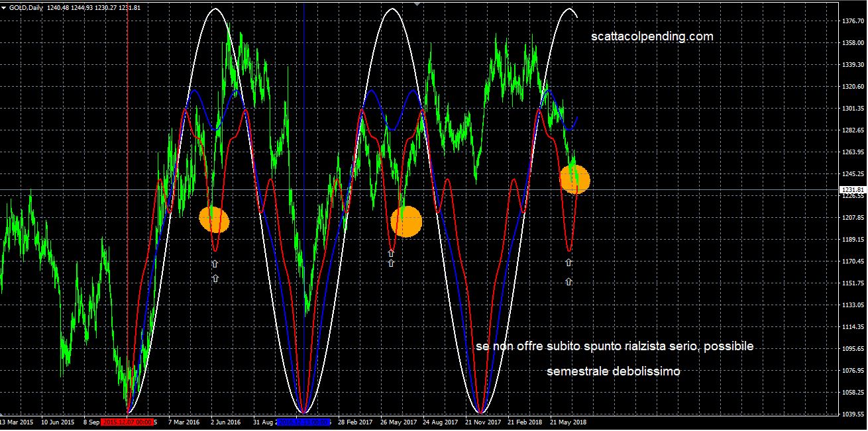Select the orange ellipse near June 2016

[x=214, y=219]
